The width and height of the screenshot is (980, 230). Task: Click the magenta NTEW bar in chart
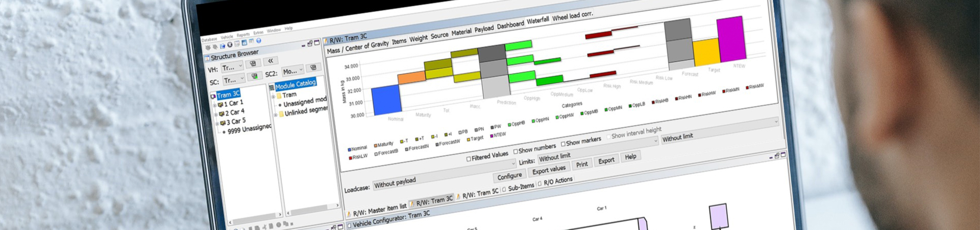(731, 39)
